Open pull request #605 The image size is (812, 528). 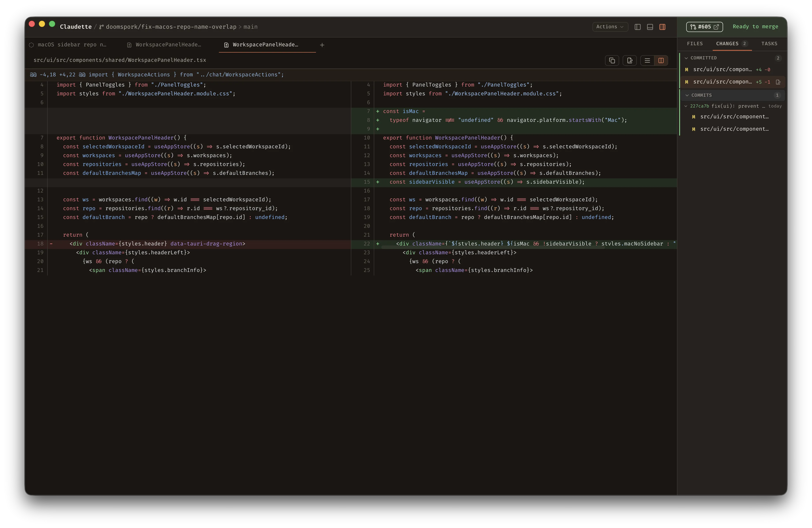point(704,27)
